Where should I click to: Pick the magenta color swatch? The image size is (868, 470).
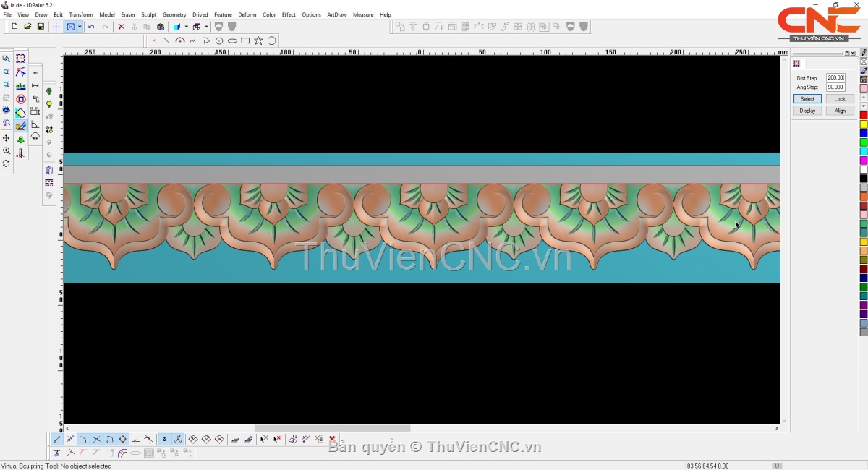(x=864, y=161)
